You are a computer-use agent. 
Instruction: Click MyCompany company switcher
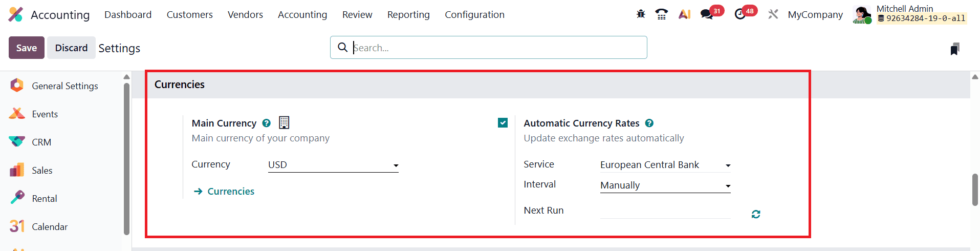(815, 14)
